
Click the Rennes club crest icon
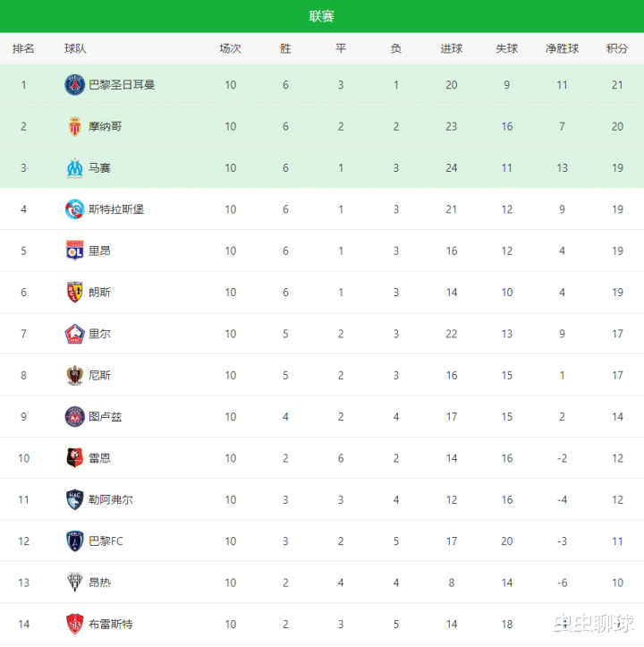pos(75,458)
